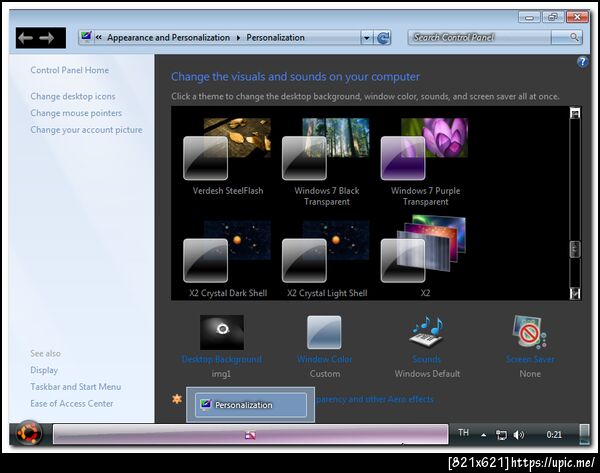Select the Windows 7 Black Transparent theme

(326, 162)
